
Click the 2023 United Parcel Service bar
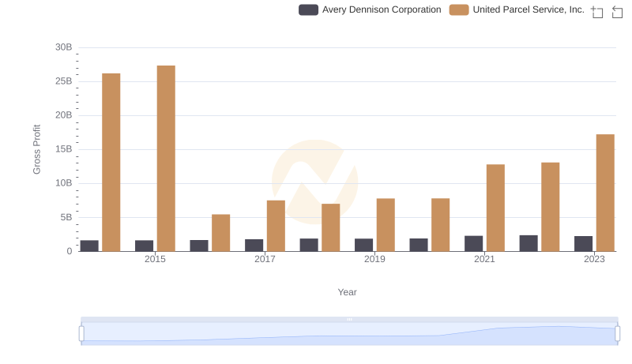(x=605, y=193)
